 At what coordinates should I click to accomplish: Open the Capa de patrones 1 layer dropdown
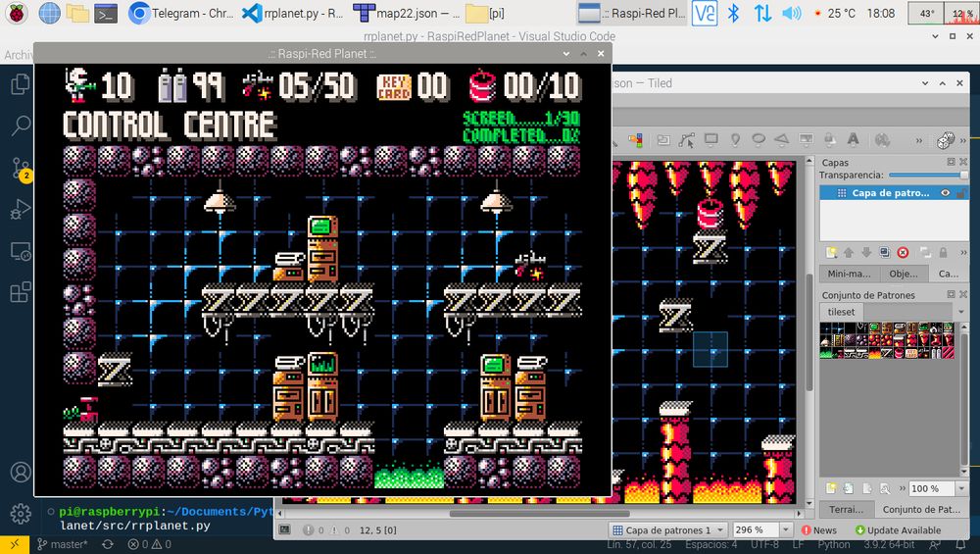pyautogui.click(x=667, y=530)
